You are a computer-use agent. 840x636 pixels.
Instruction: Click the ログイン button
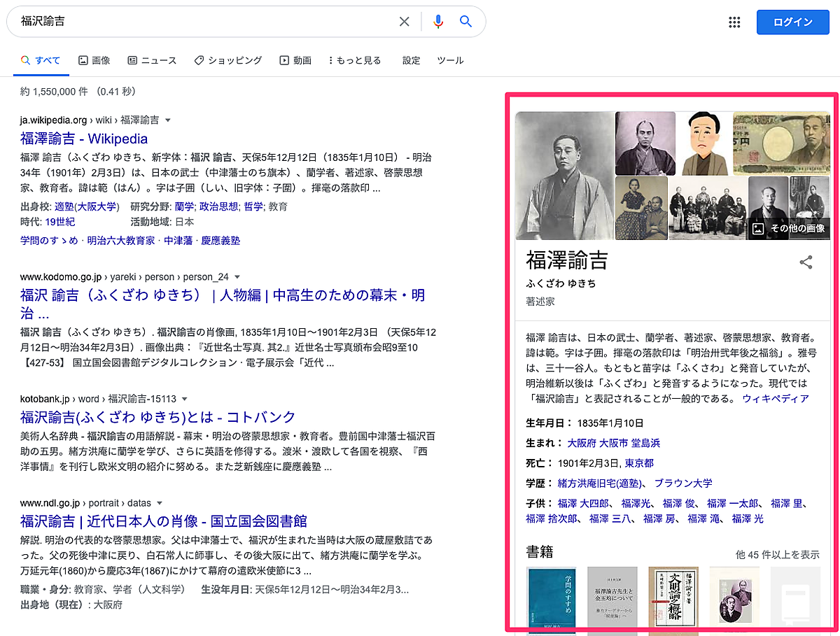pyautogui.click(x=792, y=22)
